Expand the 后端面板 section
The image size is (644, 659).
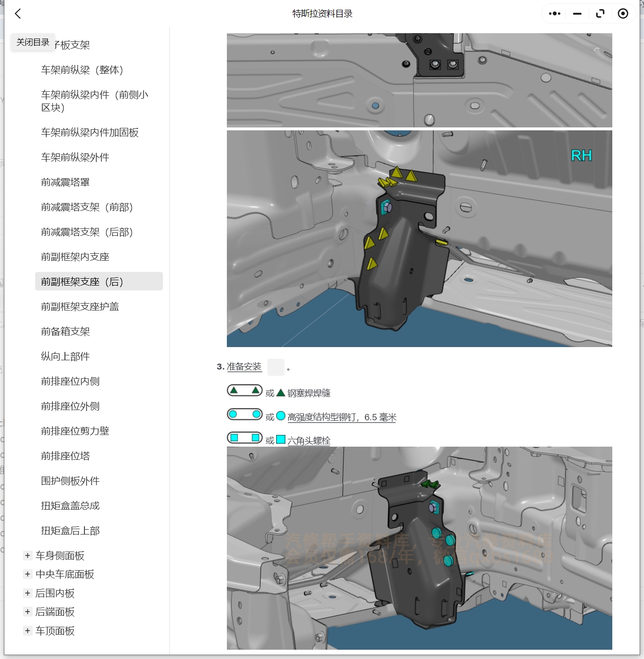(27, 612)
